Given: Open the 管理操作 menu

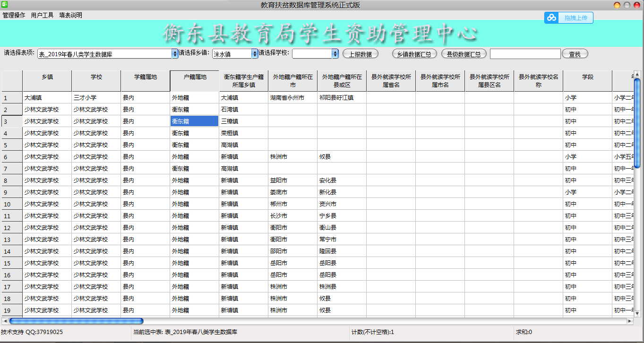Looking at the screenshot, I should pos(14,15).
